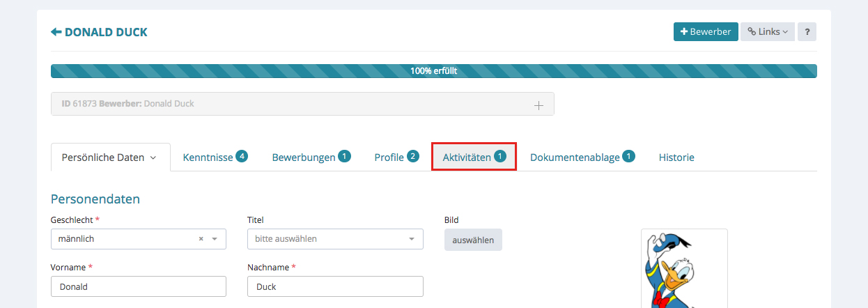Click the 100% erfüllt progress bar
This screenshot has width=868, height=308.
[433, 71]
